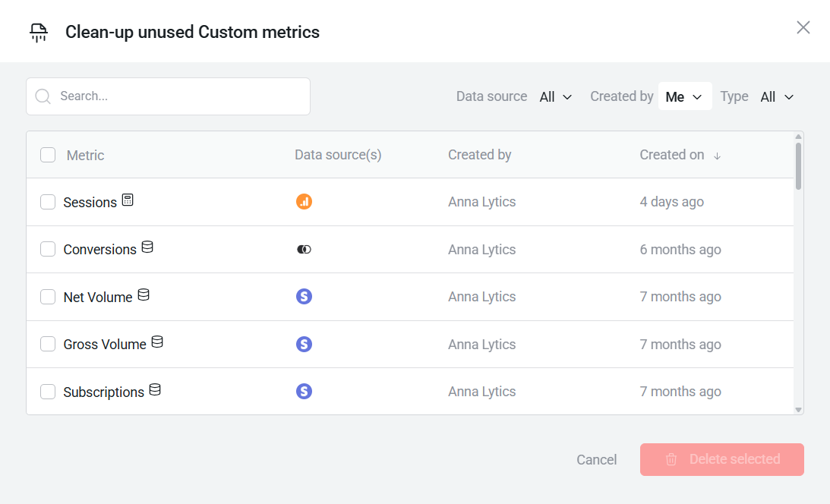Click the Cancel button
The image size is (830, 504).
(x=597, y=459)
